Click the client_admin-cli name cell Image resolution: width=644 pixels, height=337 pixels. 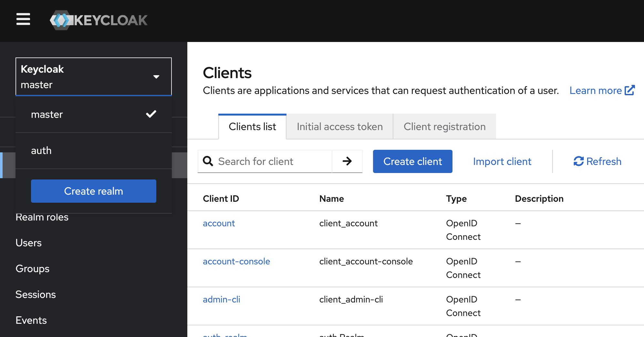(351, 300)
